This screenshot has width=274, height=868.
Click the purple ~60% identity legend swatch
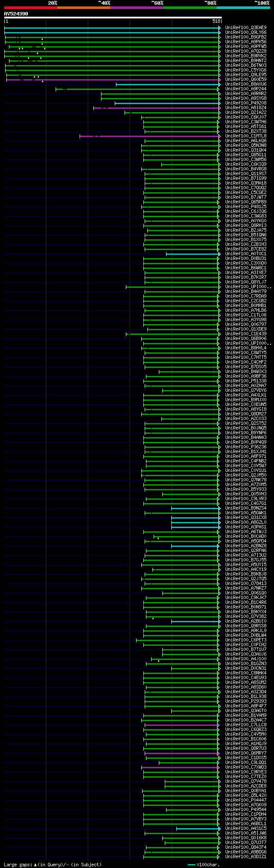pos(137,8)
